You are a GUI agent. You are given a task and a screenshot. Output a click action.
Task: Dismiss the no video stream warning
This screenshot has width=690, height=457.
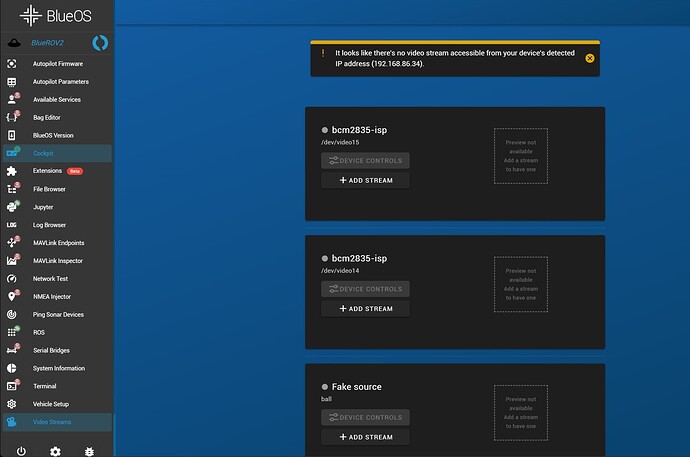590,58
